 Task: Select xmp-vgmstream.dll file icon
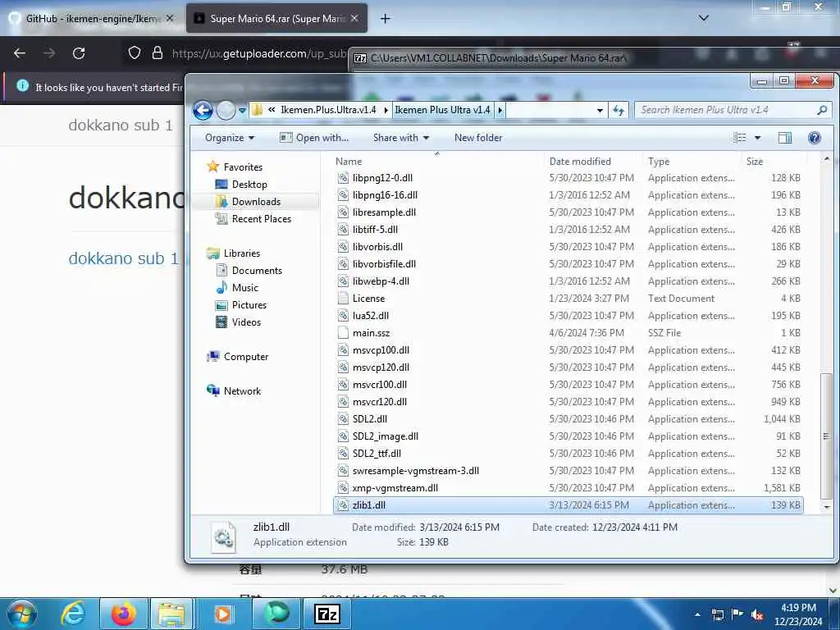click(344, 488)
